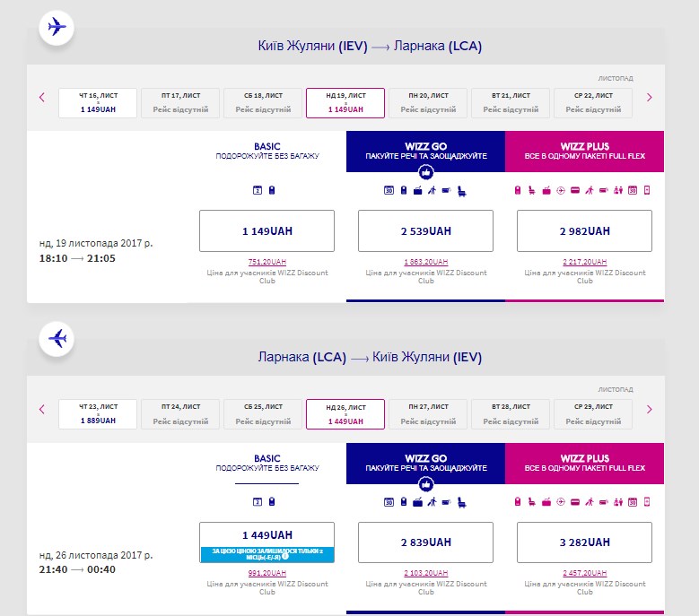Image resolution: width=699 pixels, height=616 pixels.
Task: Choose BASIC fare for 1 149 UAH
Action: point(266,230)
